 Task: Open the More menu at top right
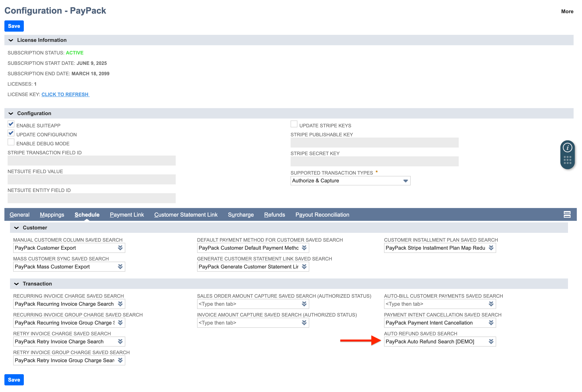567,11
